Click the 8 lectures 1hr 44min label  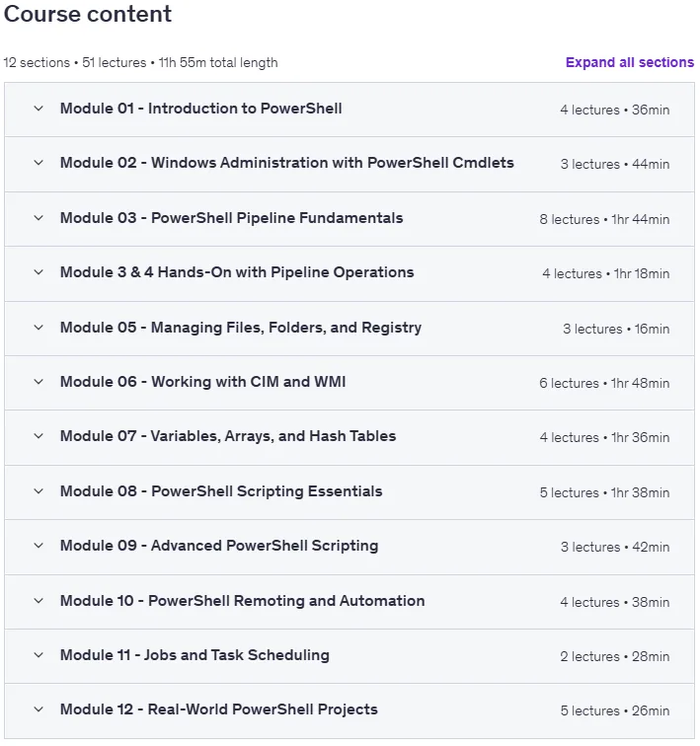[604, 219]
